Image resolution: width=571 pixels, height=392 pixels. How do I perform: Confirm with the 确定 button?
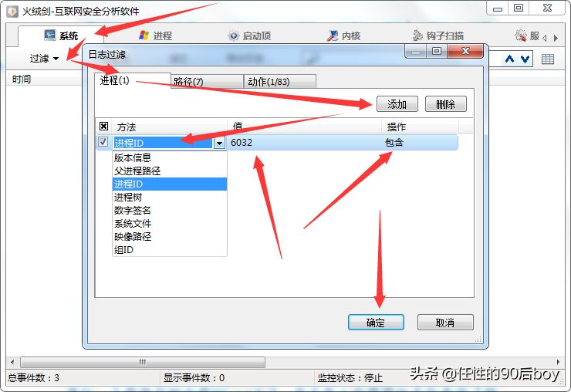(376, 323)
